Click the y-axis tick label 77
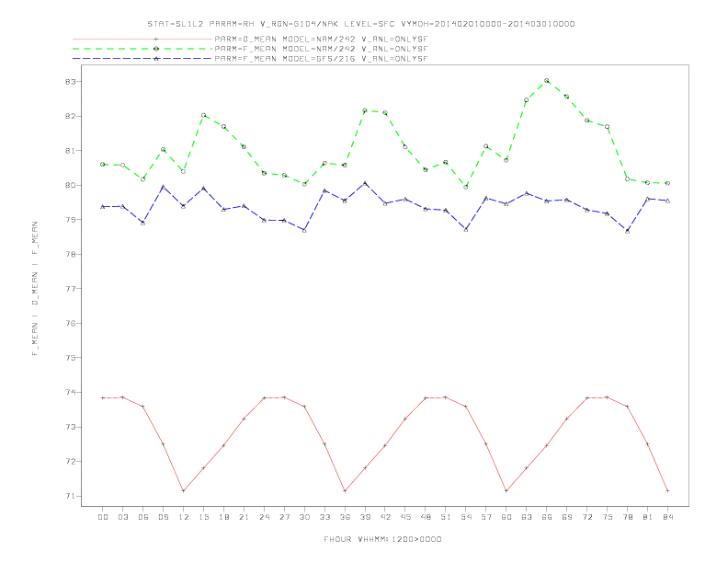The image size is (728, 563). pyautogui.click(x=71, y=289)
